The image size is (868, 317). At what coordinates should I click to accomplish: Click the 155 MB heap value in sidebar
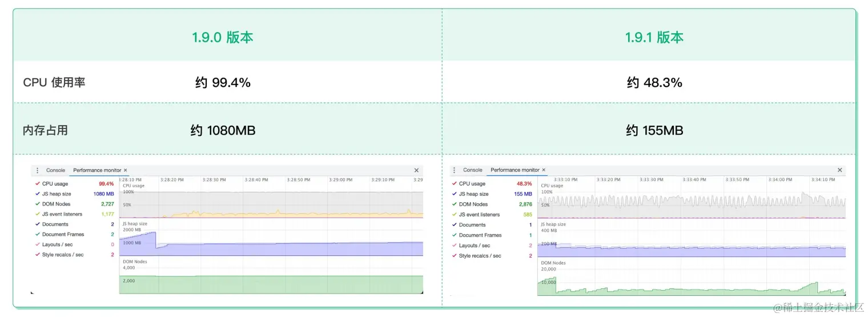pos(523,194)
